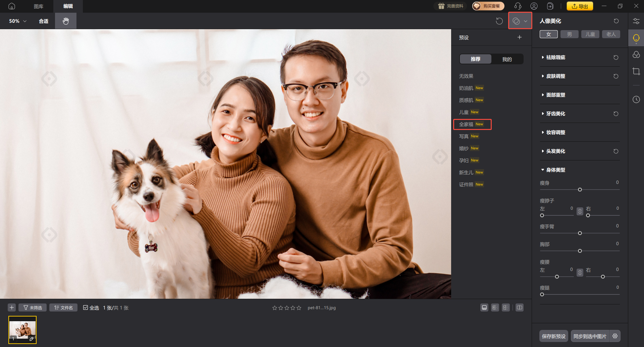Switch to the 图库 tab
Screen dimensions: 644x347
[39, 6]
